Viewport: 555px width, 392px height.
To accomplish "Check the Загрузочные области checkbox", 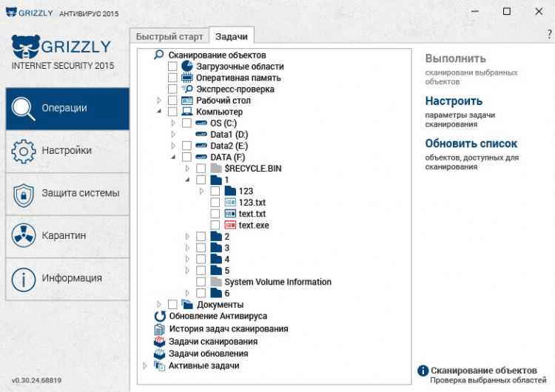I will tap(172, 66).
